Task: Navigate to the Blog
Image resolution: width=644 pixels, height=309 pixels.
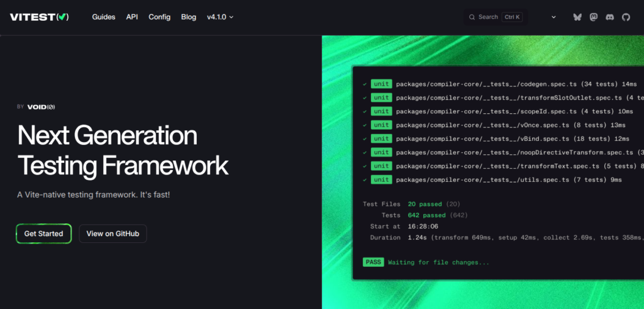Action: point(189,17)
